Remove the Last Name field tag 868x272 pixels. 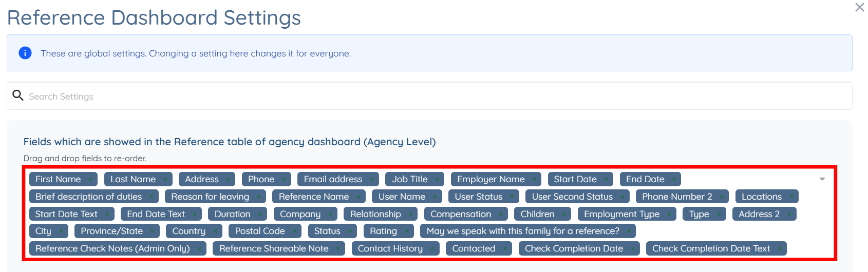pos(165,179)
